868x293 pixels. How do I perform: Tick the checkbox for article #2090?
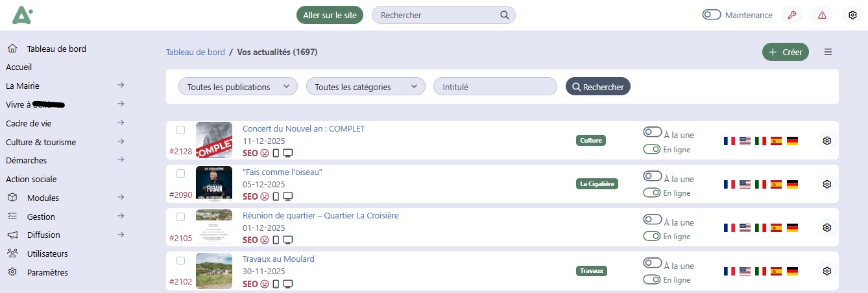click(181, 173)
